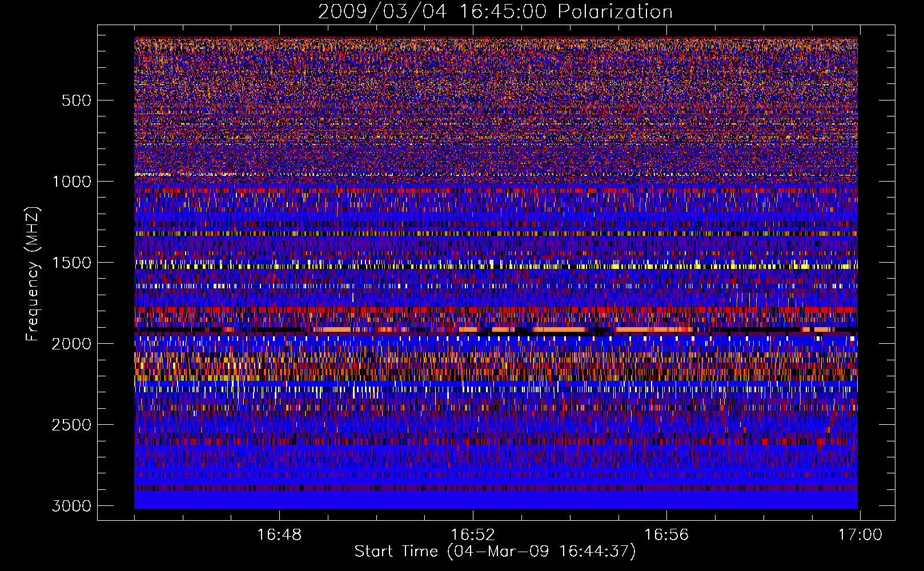The image size is (924, 571).
Task: Click the 16:48 time tick label
Action: pos(279,535)
